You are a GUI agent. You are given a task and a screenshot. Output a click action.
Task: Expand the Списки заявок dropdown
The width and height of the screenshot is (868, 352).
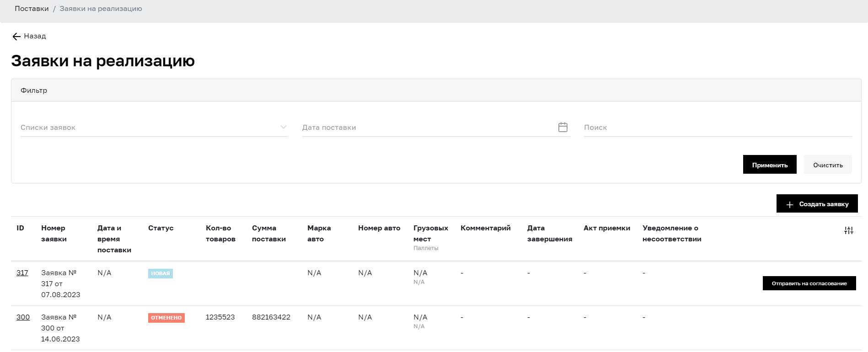coord(154,127)
